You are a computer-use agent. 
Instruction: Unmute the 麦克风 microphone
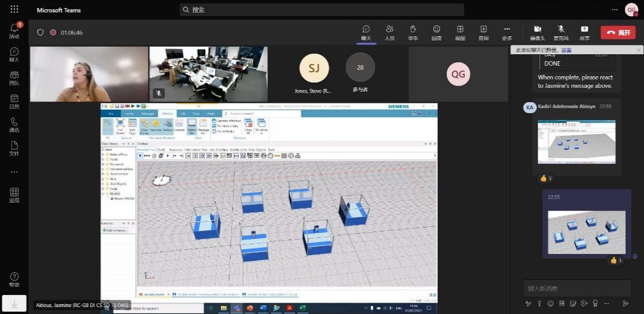(x=561, y=32)
